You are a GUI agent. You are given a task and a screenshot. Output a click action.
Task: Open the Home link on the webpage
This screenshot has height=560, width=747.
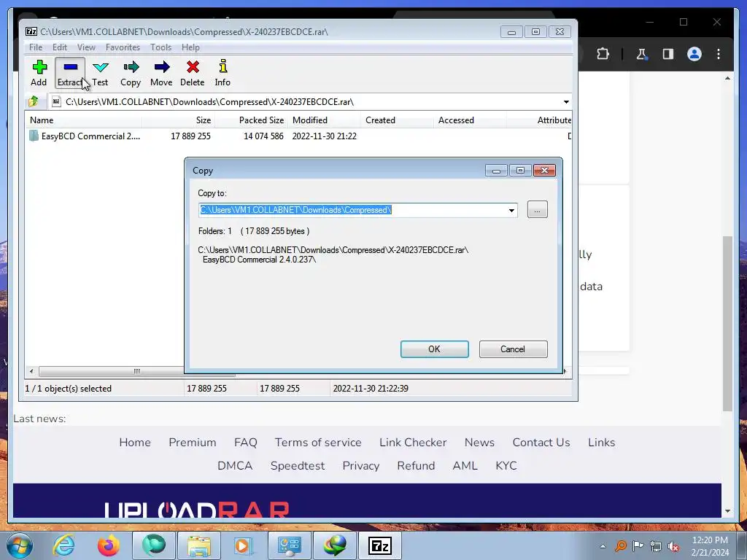pyautogui.click(x=135, y=443)
